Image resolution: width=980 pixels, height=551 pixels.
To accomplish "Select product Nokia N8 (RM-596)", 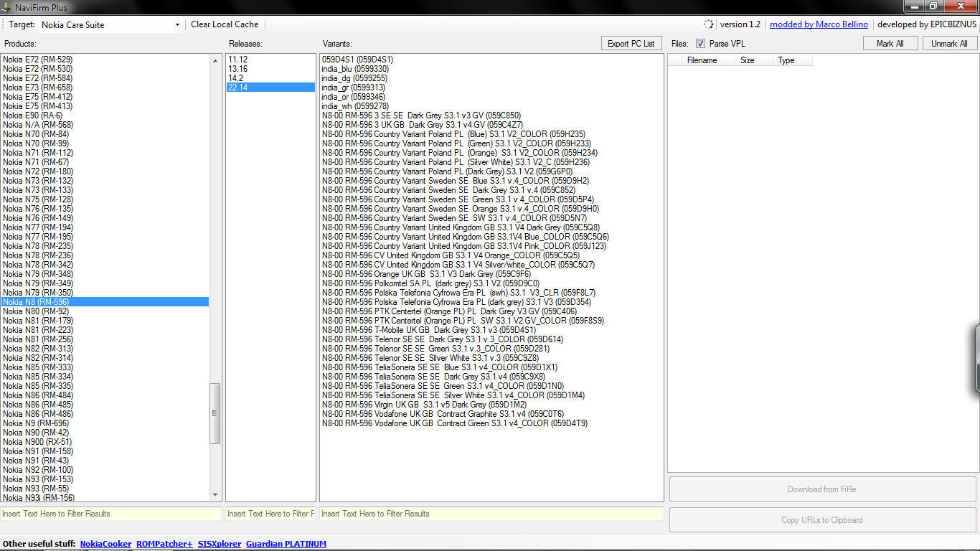I will (105, 302).
